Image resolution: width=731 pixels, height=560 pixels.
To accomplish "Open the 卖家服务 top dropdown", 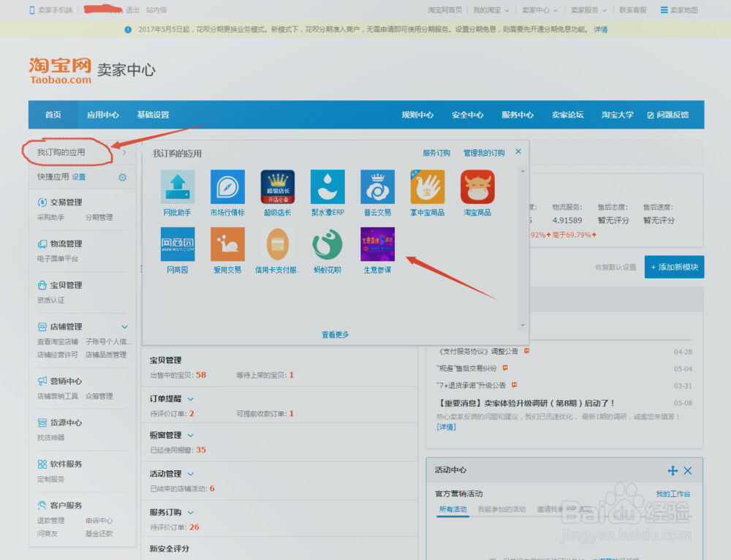I will pos(588,10).
